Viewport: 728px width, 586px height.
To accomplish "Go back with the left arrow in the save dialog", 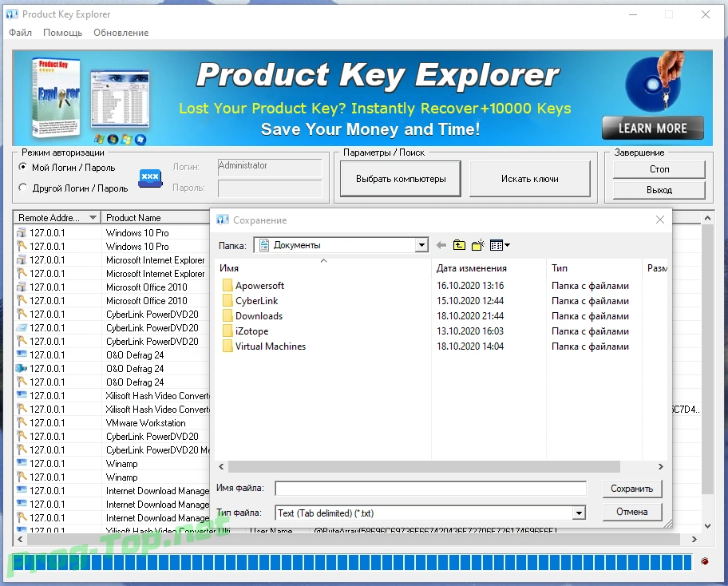I will click(441, 245).
